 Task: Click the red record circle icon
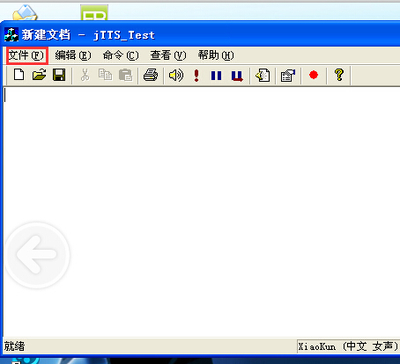pos(313,75)
